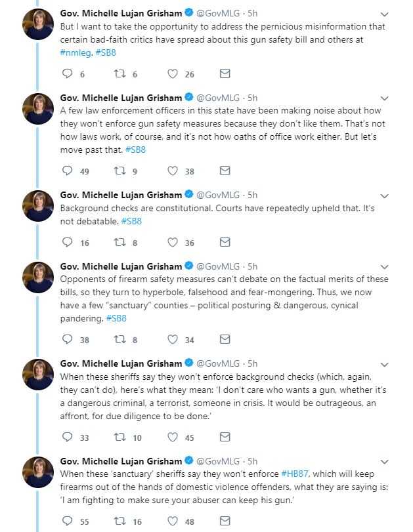Reply to the 'law enforcement officers' tweet
Viewport: 413px width, 532px height.
pyautogui.click(x=66, y=171)
